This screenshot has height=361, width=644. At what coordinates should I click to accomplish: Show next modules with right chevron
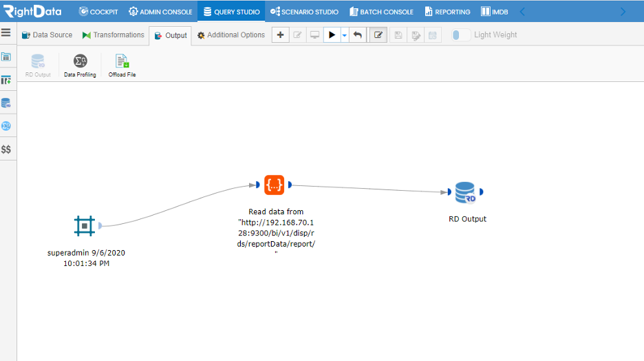623,12
